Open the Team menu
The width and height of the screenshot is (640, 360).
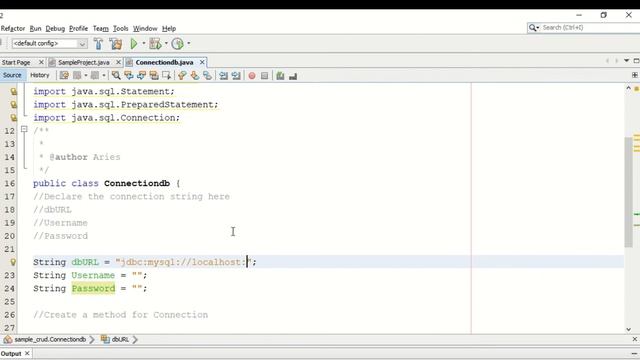click(x=101, y=29)
